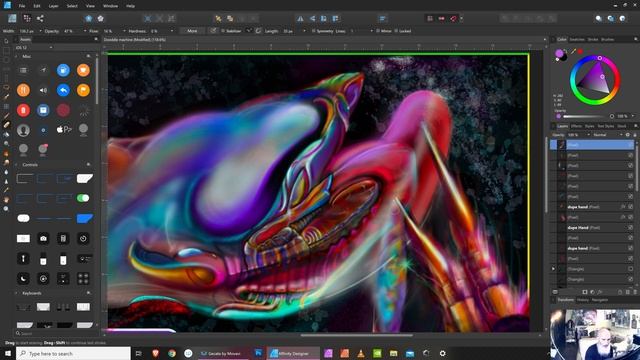Select the speaker volume asset
The height and width of the screenshot is (360, 640).
tap(43, 90)
